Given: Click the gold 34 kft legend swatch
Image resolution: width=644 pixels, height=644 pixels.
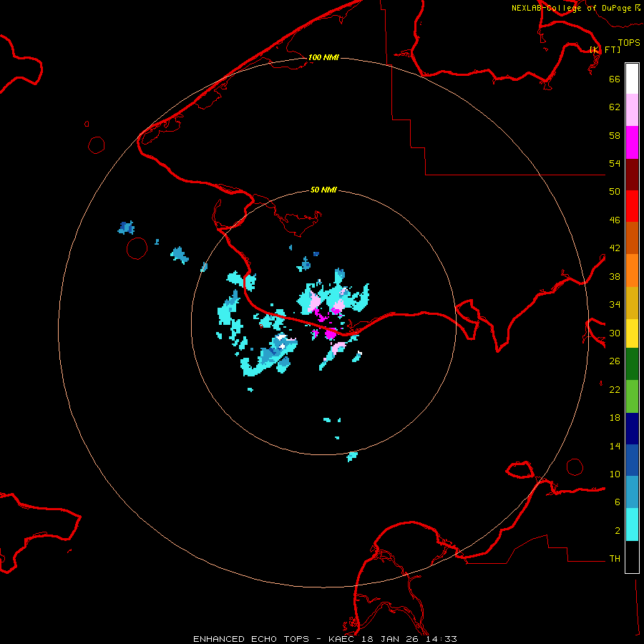Looking at the screenshot, I should coord(632,303).
